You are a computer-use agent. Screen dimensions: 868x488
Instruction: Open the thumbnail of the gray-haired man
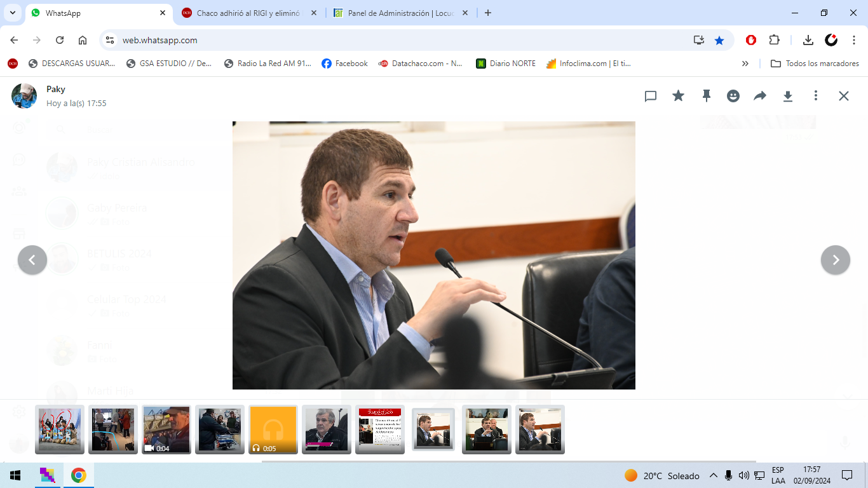point(327,430)
